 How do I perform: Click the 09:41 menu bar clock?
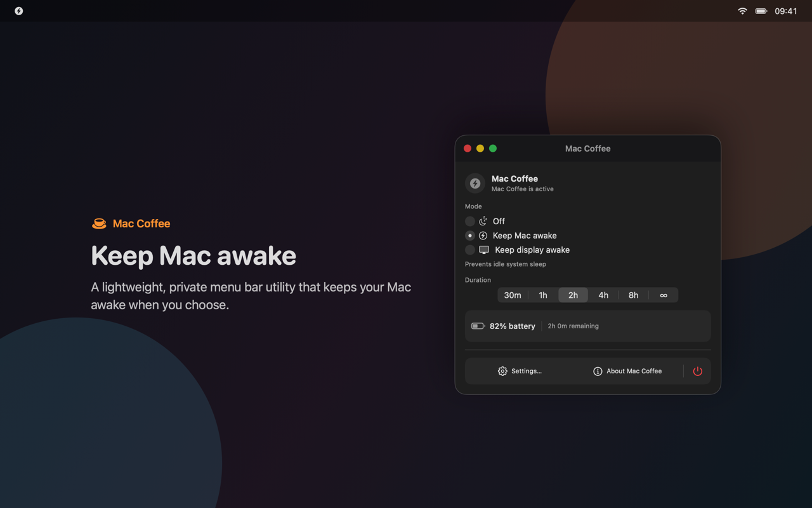[x=785, y=11]
